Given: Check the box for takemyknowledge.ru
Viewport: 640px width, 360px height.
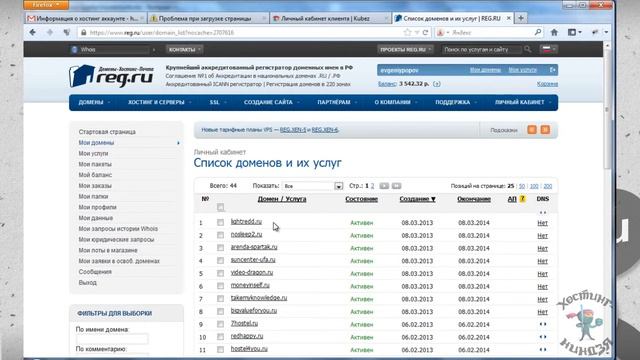Looking at the screenshot, I should pyautogui.click(x=220, y=299).
